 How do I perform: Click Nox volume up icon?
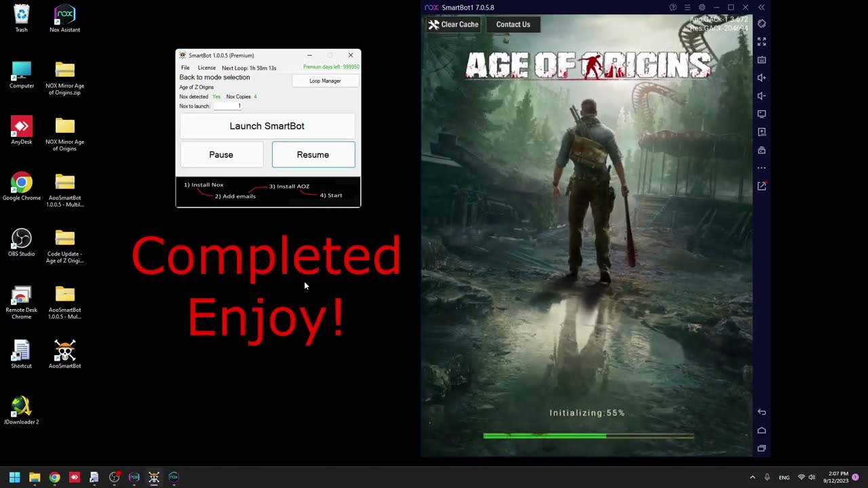pyautogui.click(x=762, y=78)
